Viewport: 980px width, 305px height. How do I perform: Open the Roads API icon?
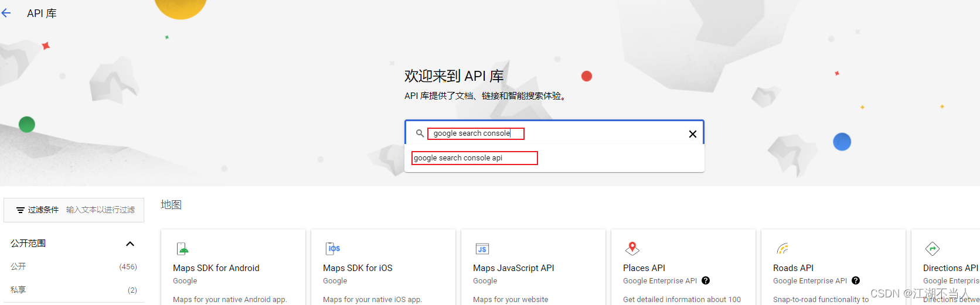tap(782, 249)
